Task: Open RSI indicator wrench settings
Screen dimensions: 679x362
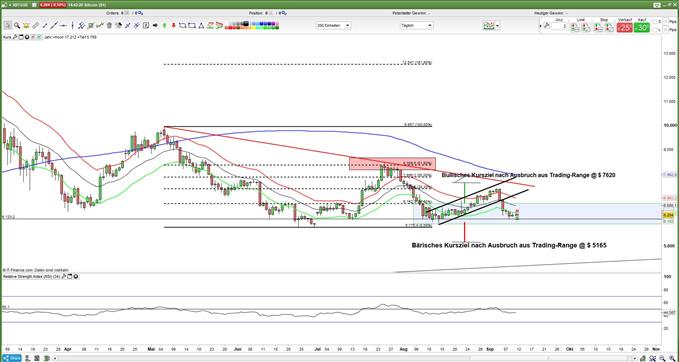Action: 65,275
